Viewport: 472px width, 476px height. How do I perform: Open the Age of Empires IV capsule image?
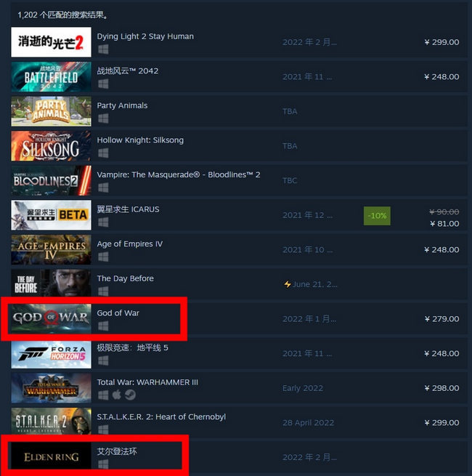click(51, 249)
